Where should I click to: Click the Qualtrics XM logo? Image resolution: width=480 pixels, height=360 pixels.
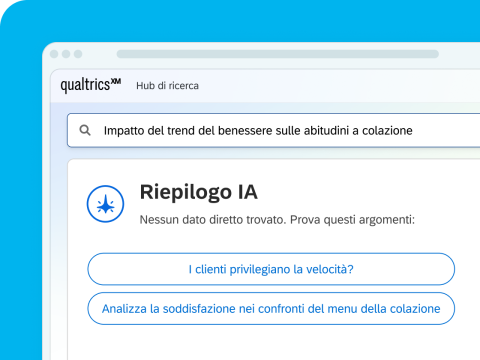(91, 85)
